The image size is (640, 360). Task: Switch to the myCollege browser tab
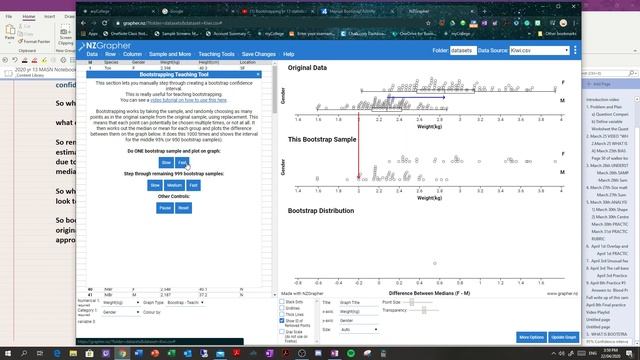point(118,11)
